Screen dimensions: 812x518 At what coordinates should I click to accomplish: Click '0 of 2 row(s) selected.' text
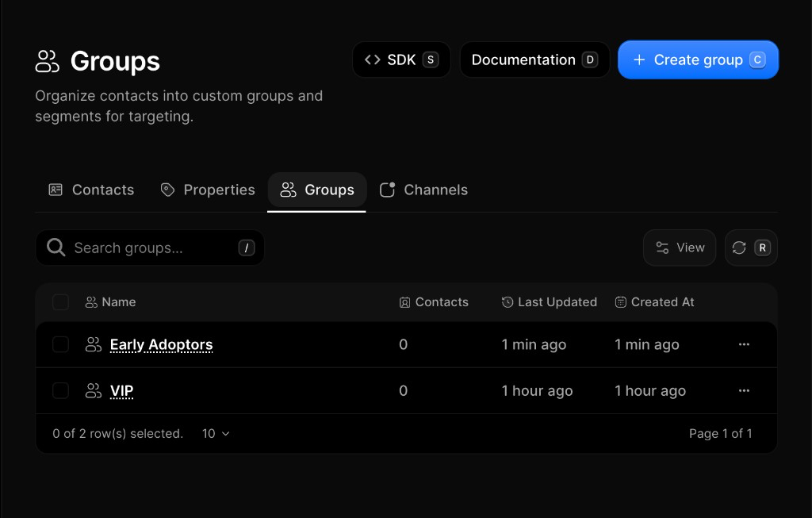coord(118,434)
